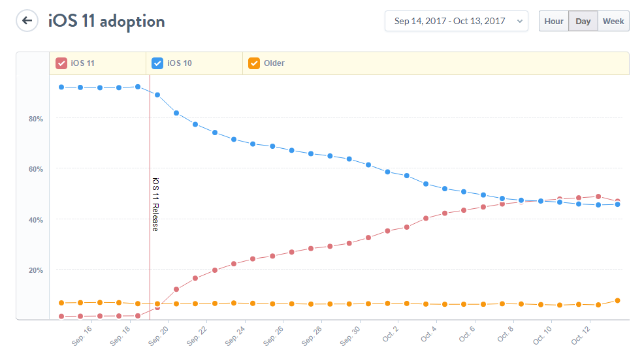The width and height of the screenshot is (644, 359).
Task: Toggle the iOS 10 series checkbox
Action: pos(157,63)
